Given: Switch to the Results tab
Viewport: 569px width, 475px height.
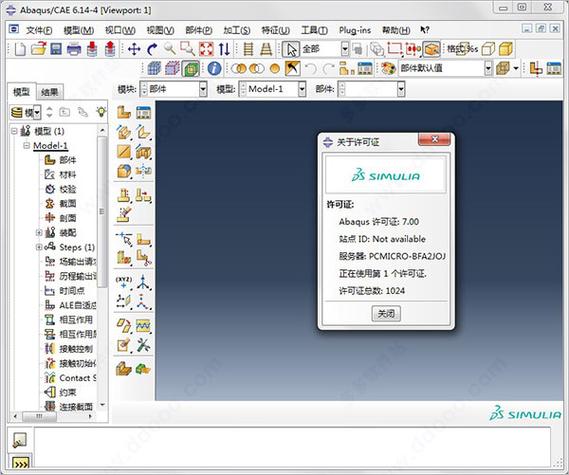Looking at the screenshot, I should pos(50,93).
